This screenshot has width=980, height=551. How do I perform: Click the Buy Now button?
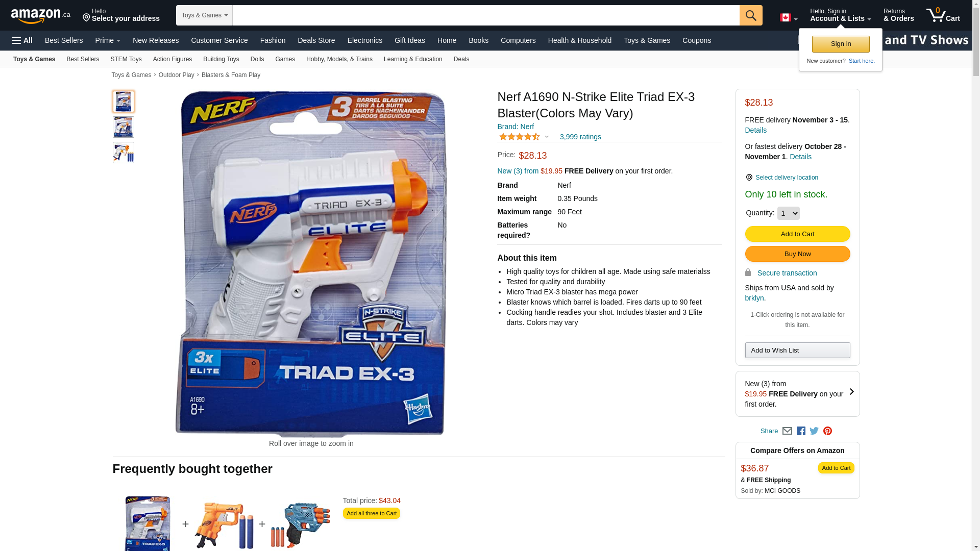point(797,254)
